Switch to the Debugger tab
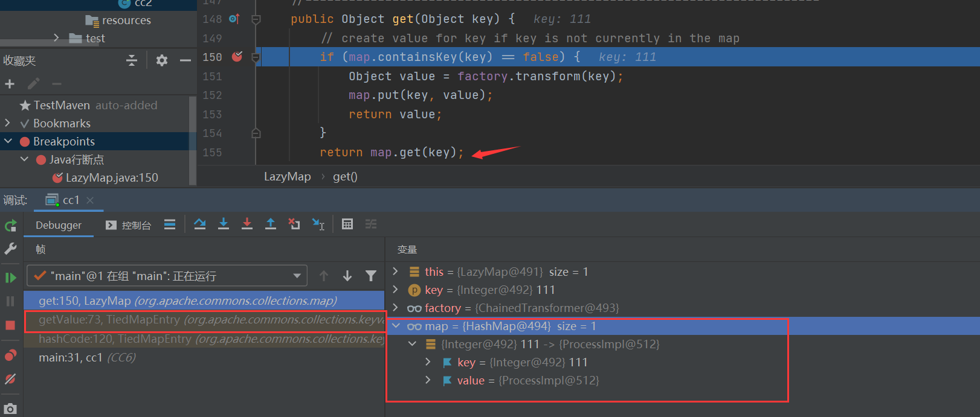The height and width of the screenshot is (417, 980). (x=59, y=225)
